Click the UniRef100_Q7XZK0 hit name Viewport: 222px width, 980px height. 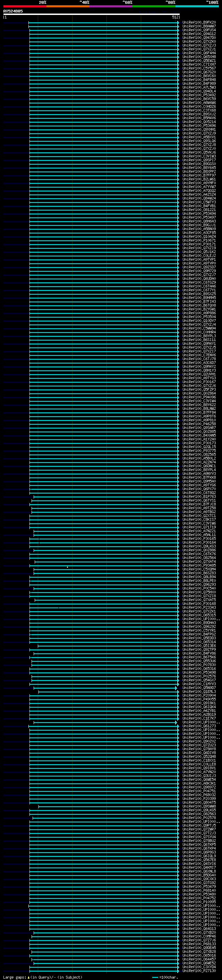coord(199,41)
